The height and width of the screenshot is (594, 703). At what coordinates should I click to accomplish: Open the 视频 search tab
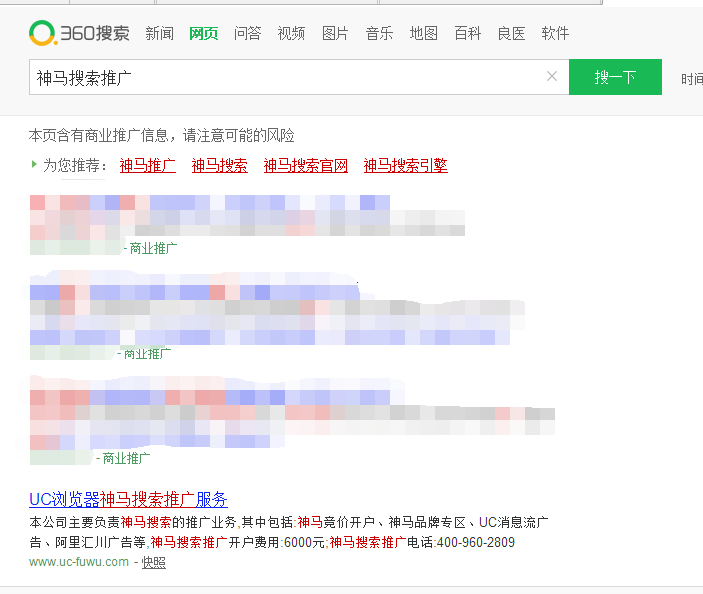tap(291, 34)
